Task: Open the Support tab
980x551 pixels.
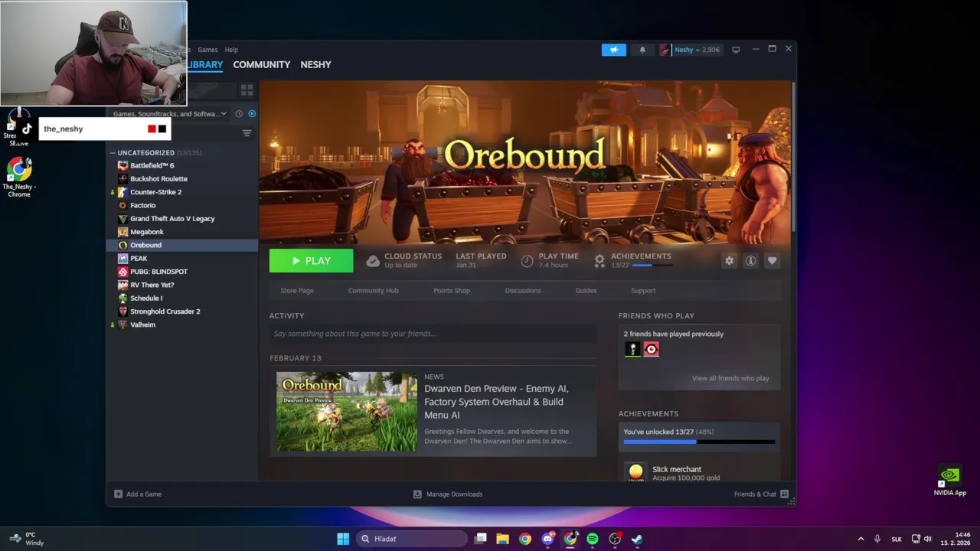Action: pyautogui.click(x=643, y=291)
